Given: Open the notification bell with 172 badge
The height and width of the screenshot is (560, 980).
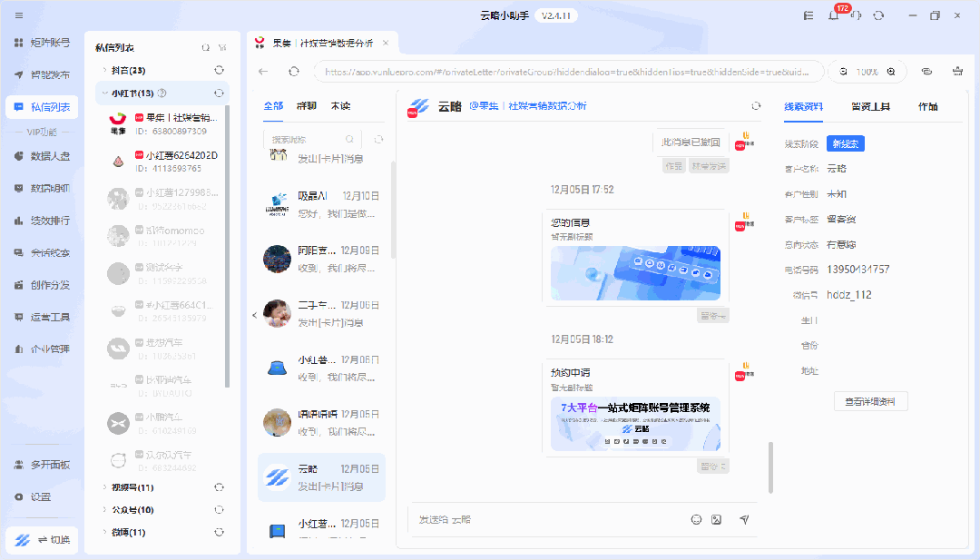Looking at the screenshot, I should (833, 15).
